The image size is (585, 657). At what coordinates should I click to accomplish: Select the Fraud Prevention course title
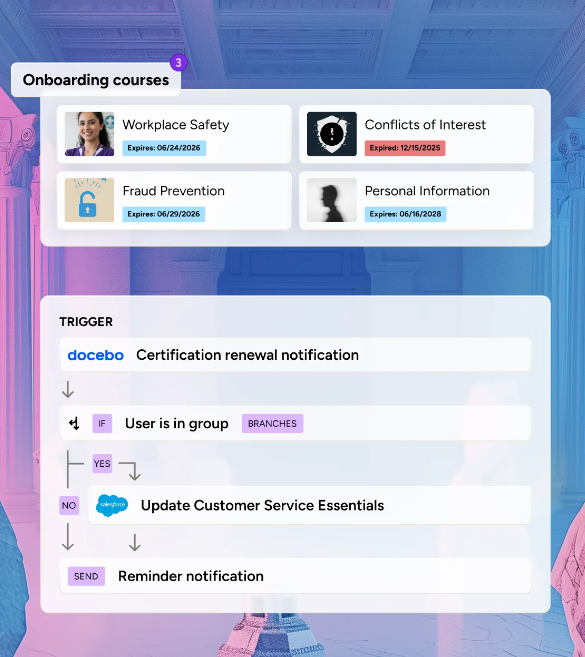[x=173, y=191]
